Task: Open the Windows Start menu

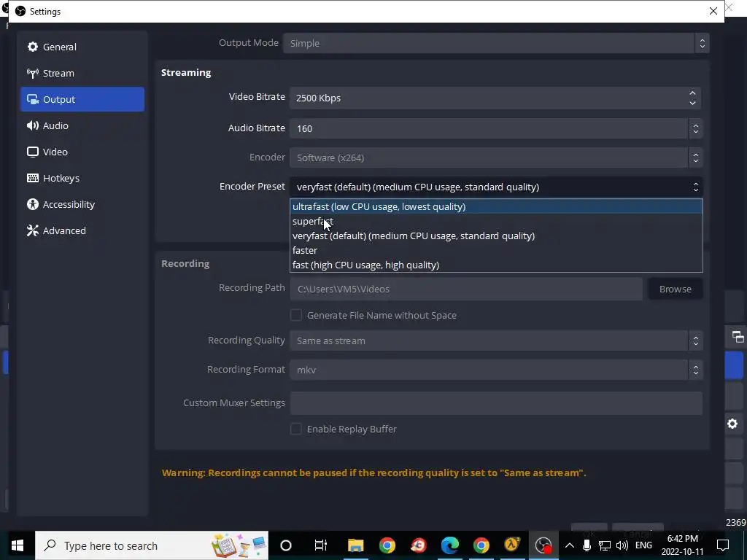Action: click(18, 545)
